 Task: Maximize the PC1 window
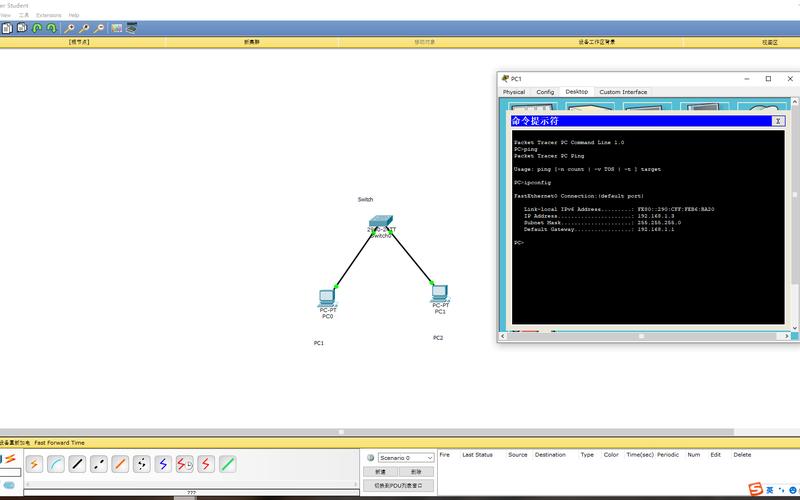tap(768, 79)
